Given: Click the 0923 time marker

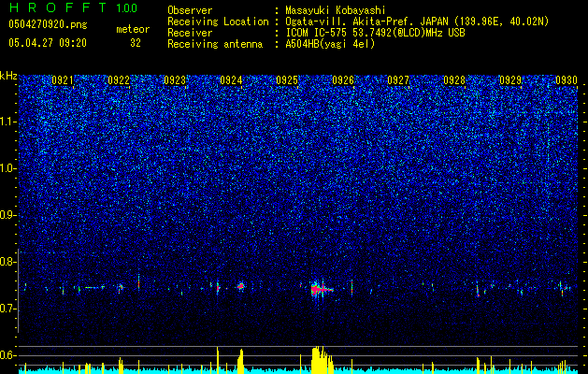Looking at the screenshot, I should point(175,80).
